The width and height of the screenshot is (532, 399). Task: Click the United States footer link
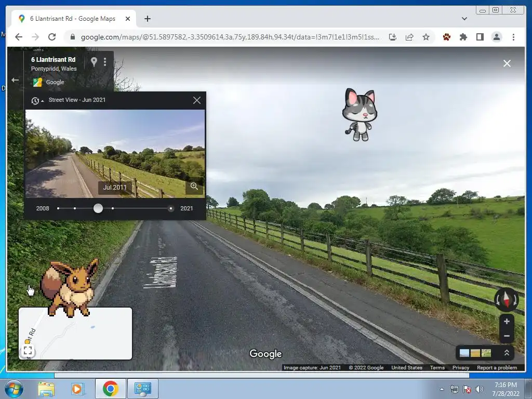point(407,367)
